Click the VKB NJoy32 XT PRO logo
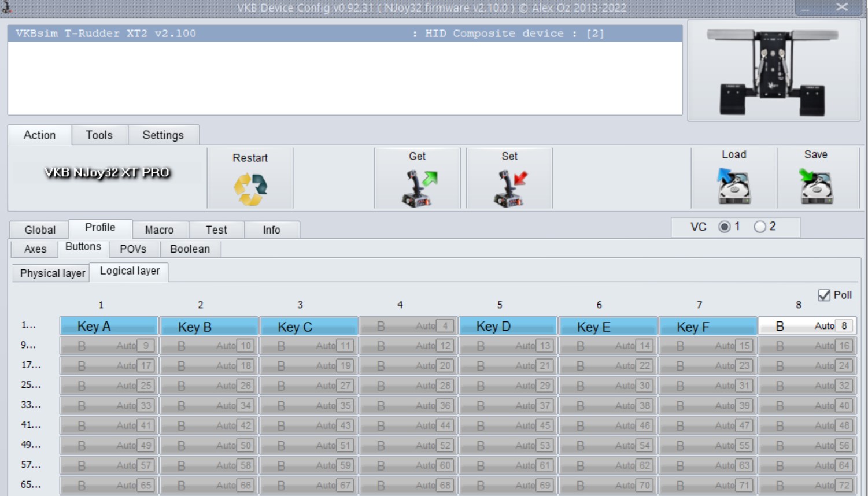The height and width of the screenshot is (496, 868). [108, 173]
